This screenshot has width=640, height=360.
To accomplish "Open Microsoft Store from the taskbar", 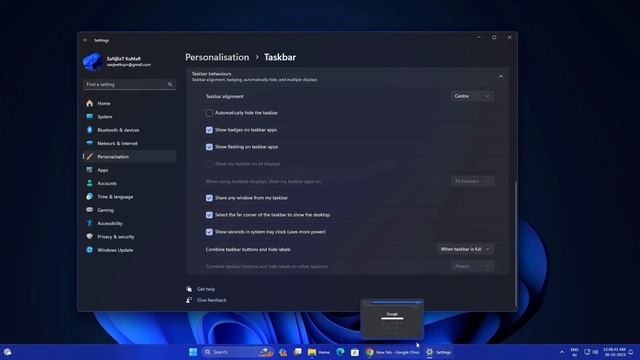I will tap(355, 352).
